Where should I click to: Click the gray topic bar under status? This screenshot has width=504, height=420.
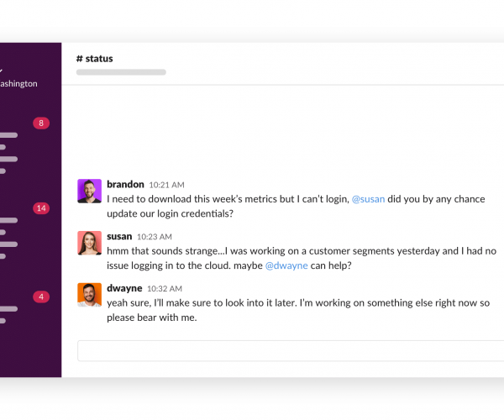coord(121,72)
